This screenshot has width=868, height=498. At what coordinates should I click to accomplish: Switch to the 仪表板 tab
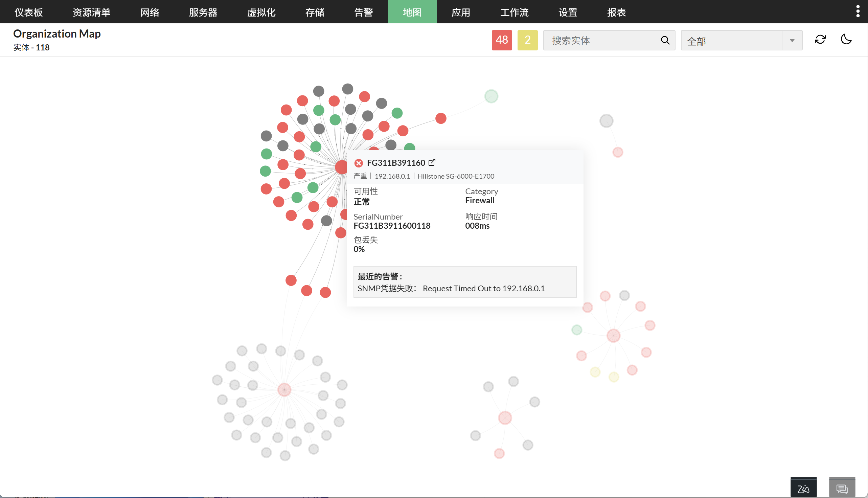point(28,12)
